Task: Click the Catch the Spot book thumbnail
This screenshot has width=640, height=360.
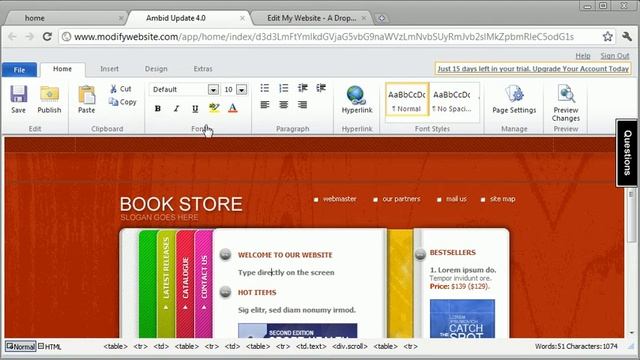Action: pyautogui.click(x=462, y=318)
